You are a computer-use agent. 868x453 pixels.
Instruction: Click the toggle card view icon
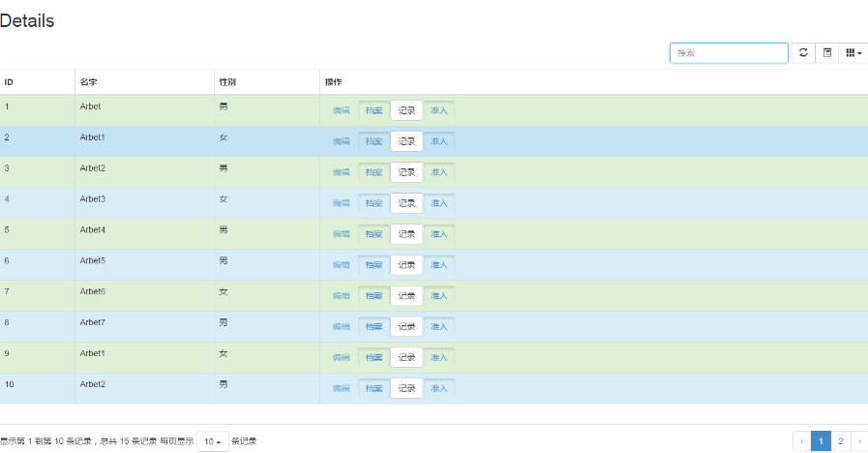827,53
